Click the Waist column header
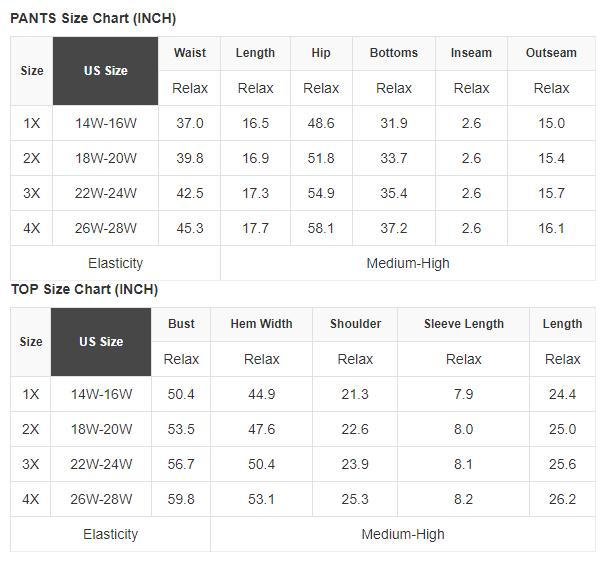616x565 pixels. point(190,53)
